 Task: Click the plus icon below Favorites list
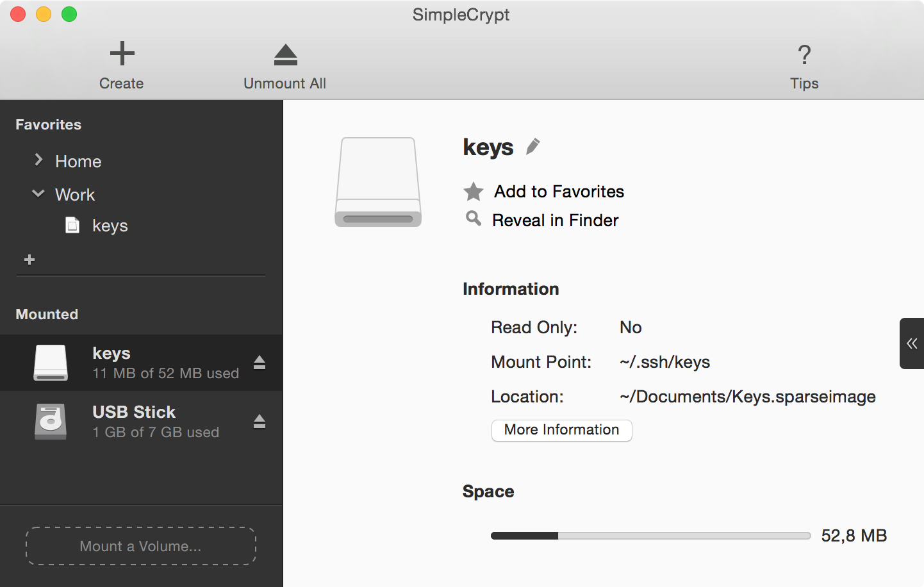(x=29, y=260)
